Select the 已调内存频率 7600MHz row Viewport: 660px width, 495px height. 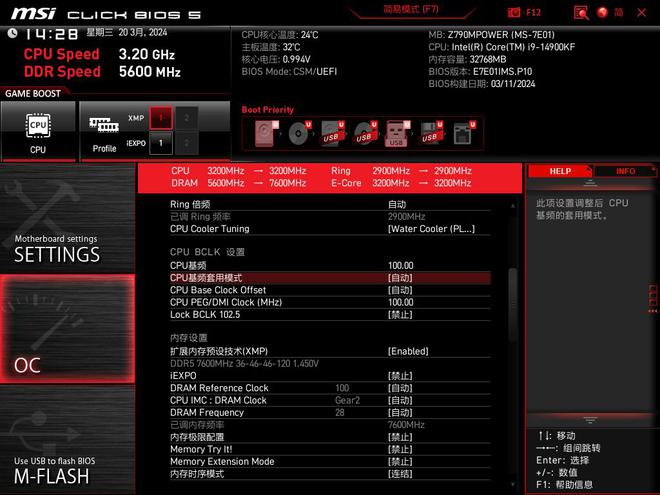tap(330, 425)
